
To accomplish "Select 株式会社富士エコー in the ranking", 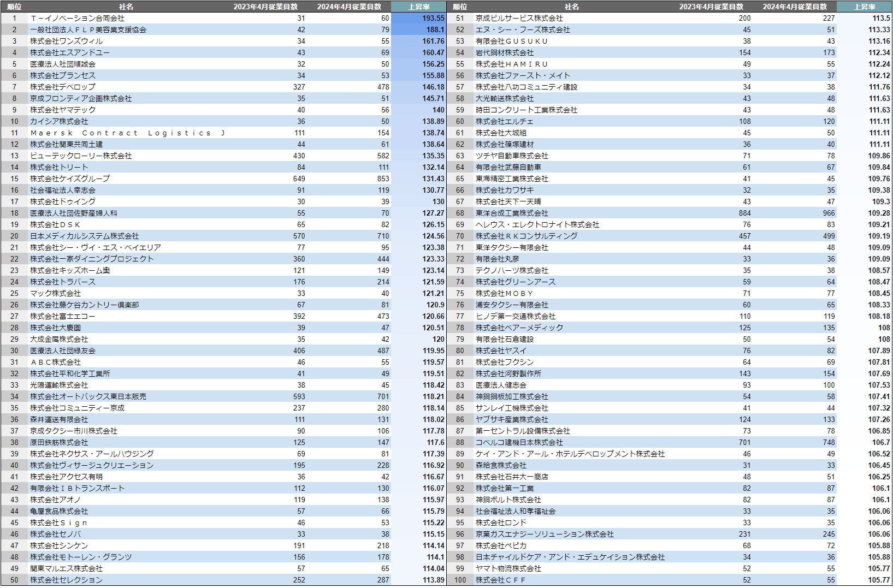I will point(63,316).
